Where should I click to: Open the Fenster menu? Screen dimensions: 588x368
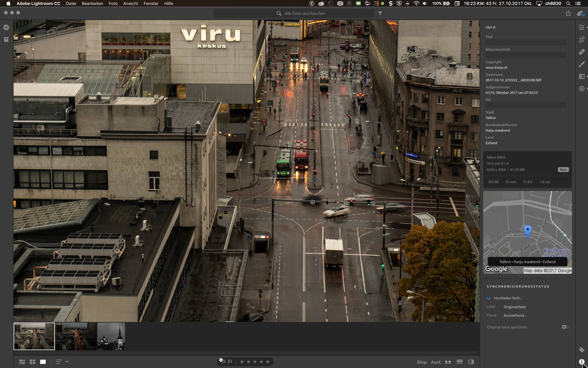tap(151, 3)
